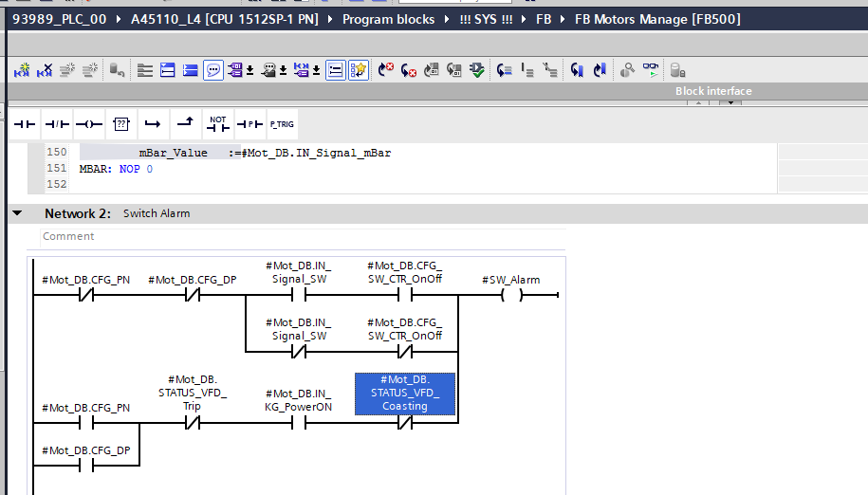Image resolution: width=868 pixels, height=495 pixels.
Task: Click breadcrumb 93989_PLC_00
Action: click(59, 19)
